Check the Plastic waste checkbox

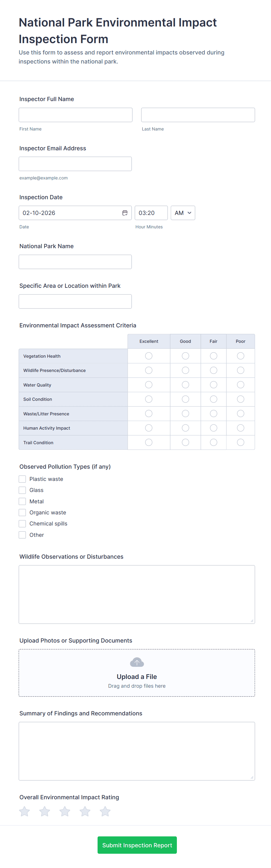coord(22,479)
